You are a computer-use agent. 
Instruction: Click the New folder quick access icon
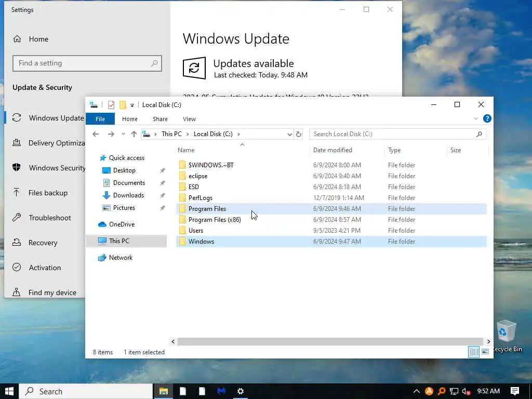click(x=123, y=105)
